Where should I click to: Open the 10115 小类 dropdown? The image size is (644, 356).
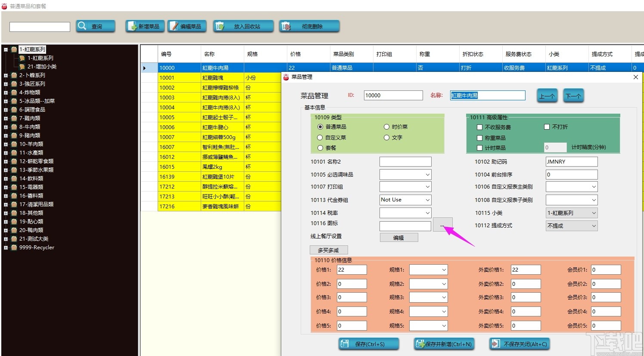pos(572,213)
